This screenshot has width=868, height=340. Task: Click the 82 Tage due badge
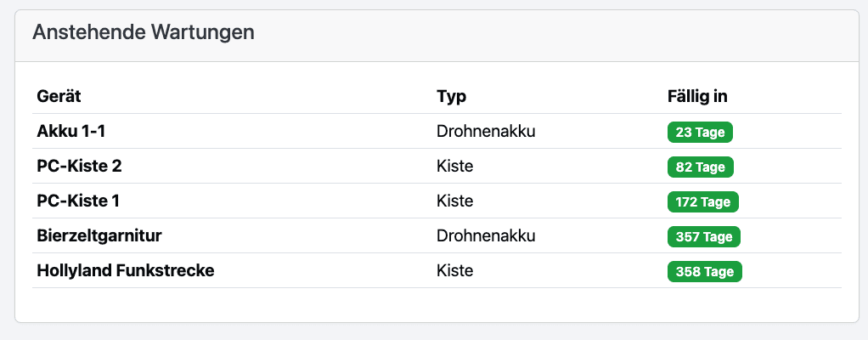point(700,167)
